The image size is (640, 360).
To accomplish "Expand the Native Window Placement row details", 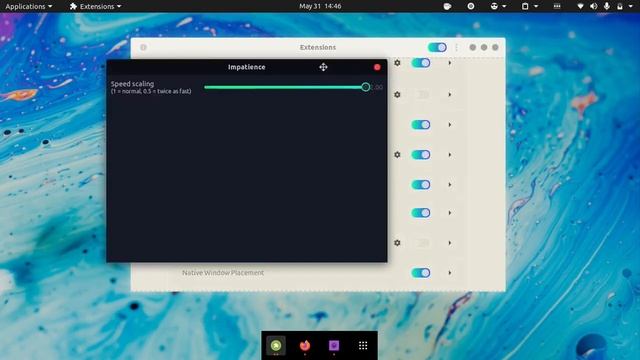I will pyautogui.click(x=450, y=273).
